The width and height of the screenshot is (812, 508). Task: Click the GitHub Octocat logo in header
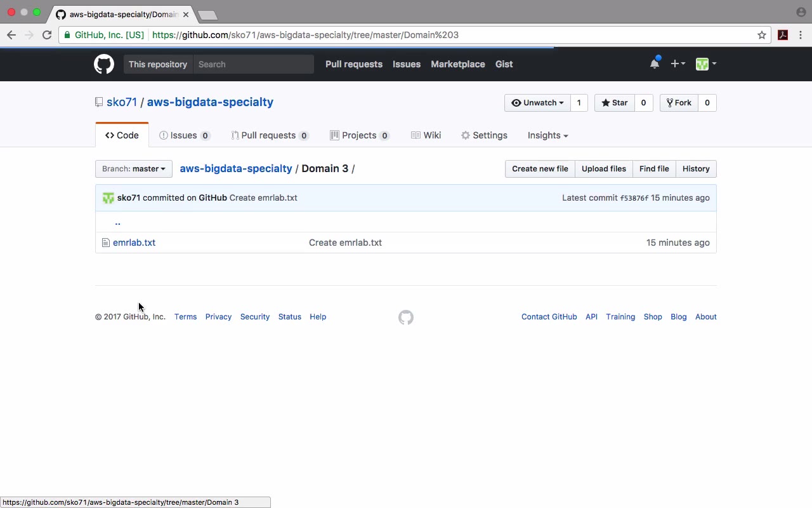104,64
